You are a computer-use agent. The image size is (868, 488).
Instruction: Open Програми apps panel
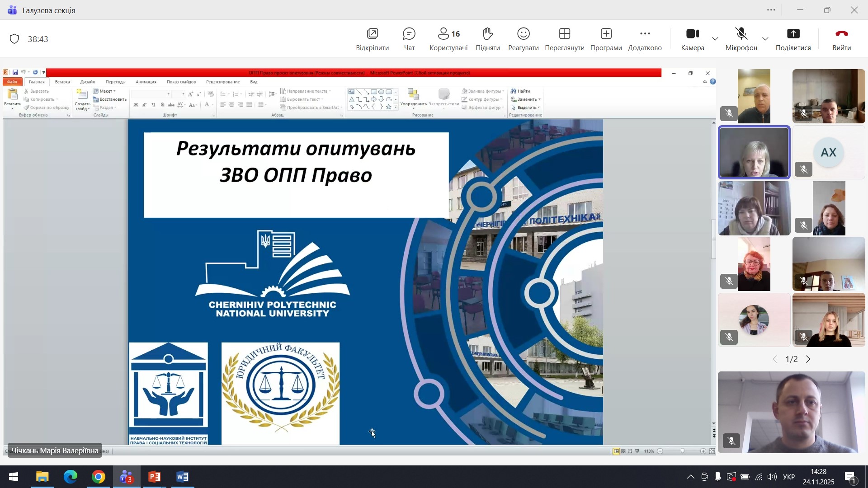click(606, 39)
